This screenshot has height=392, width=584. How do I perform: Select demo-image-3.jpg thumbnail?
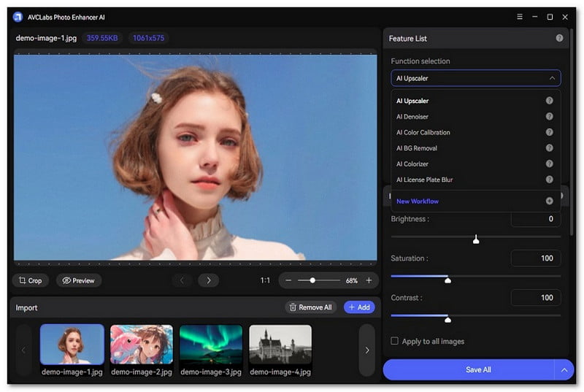click(x=211, y=344)
